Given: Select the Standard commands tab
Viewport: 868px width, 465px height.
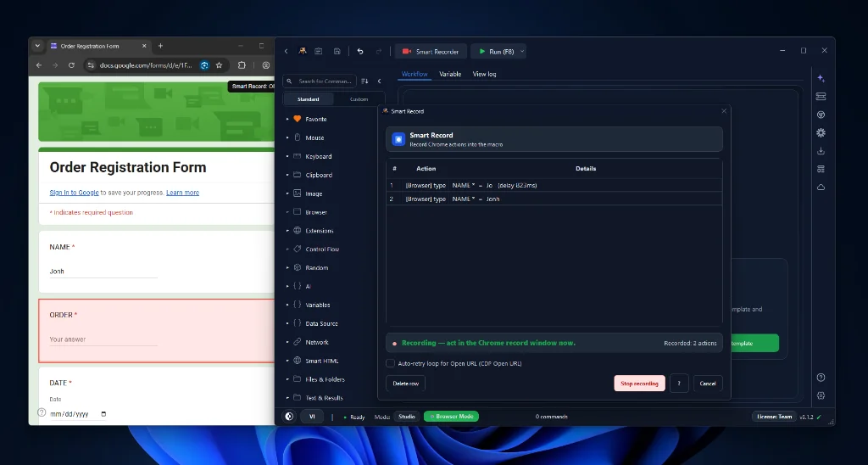Looking at the screenshot, I should point(309,99).
